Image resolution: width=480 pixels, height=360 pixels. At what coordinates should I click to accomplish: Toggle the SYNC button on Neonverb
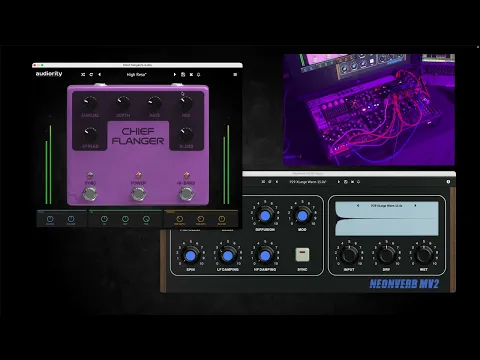click(302, 254)
